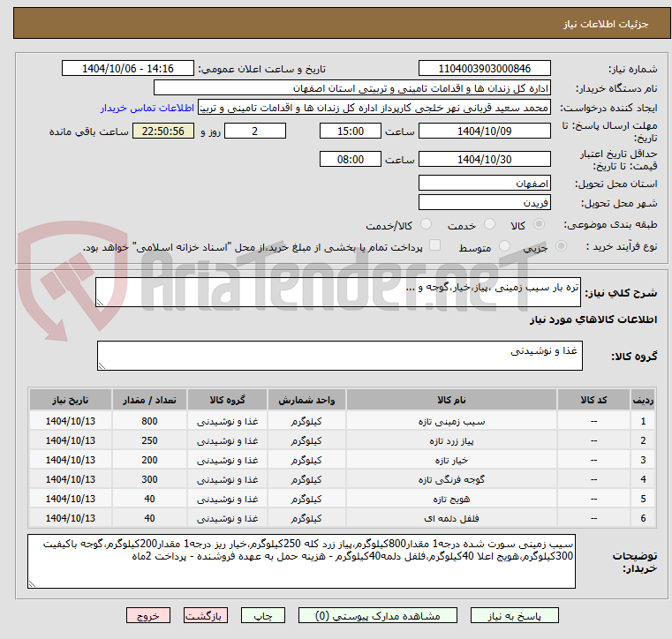Click quantity 250 in onion row
Viewport: 672px width, 639px height.
click(x=149, y=440)
